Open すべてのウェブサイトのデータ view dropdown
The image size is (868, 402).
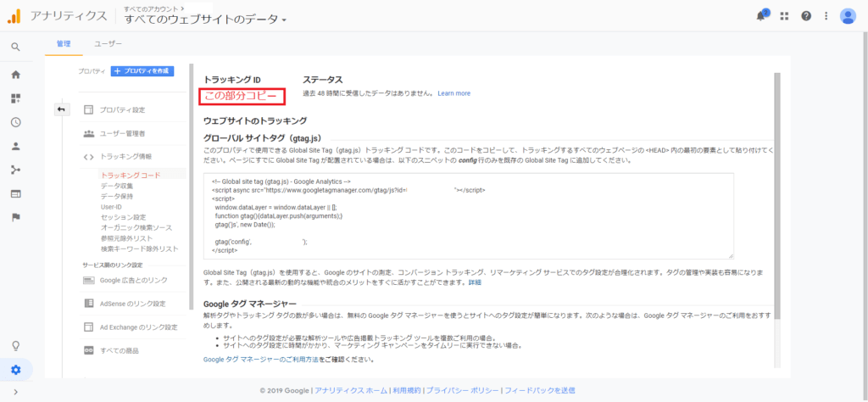(205, 20)
